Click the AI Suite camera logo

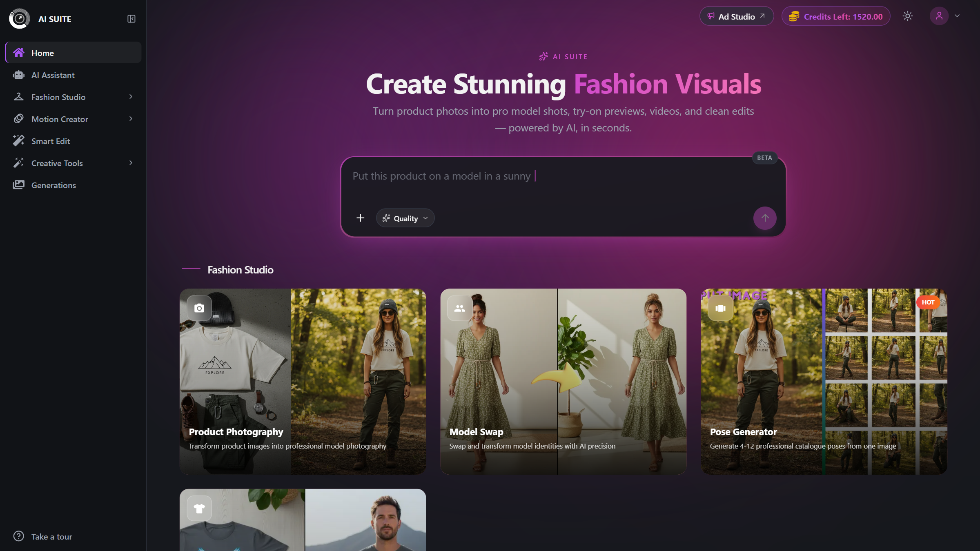pyautogui.click(x=19, y=19)
